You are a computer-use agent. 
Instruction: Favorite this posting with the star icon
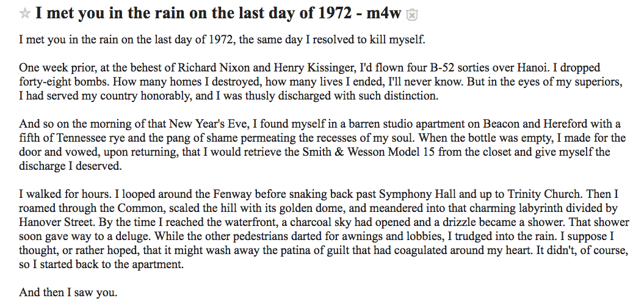24,13
